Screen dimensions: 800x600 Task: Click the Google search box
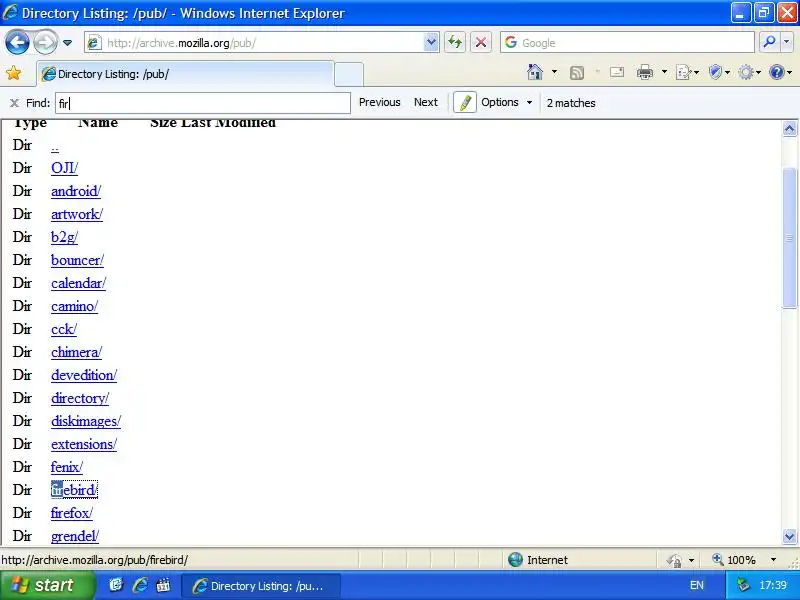(x=627, y=43)
